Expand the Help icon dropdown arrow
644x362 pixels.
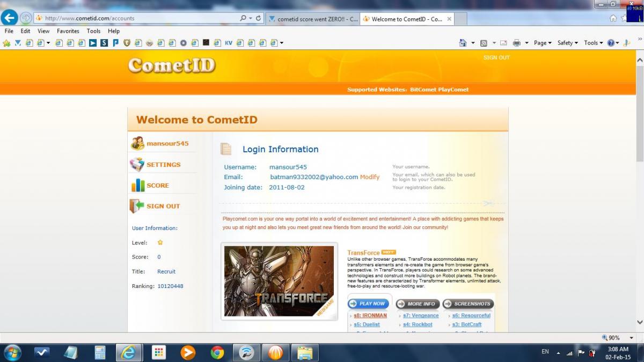[618, 43]
